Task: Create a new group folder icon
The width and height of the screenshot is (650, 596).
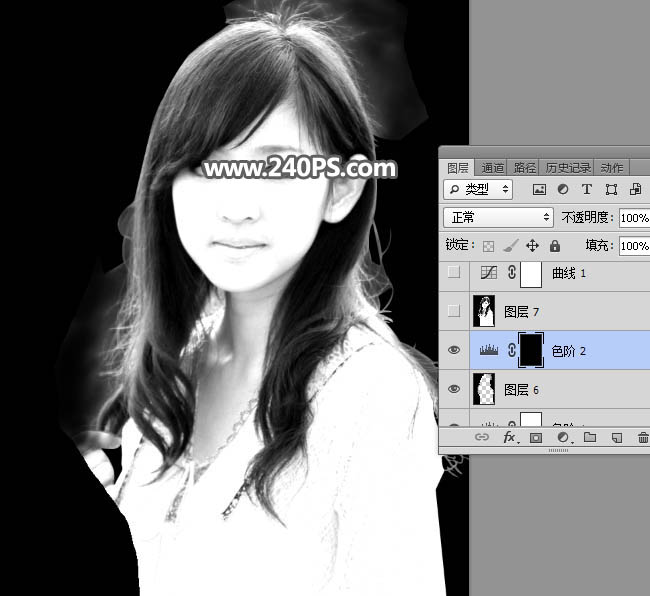Action: coord(590,437)
